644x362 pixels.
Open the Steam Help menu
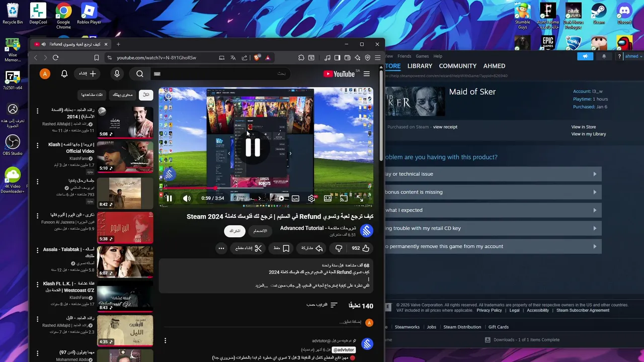coord(438,56)
